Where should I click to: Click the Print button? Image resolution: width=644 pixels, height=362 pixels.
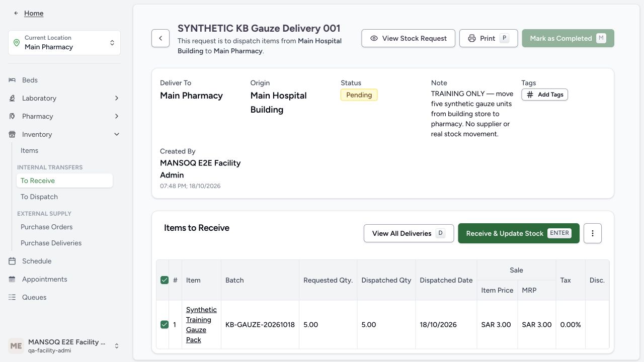click(x=488, y=38)
